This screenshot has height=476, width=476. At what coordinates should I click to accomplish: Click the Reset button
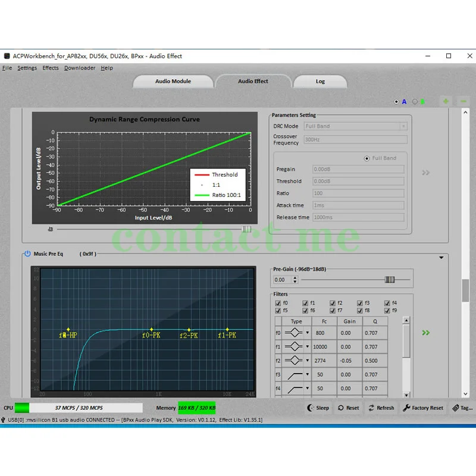tap(349, 408)
